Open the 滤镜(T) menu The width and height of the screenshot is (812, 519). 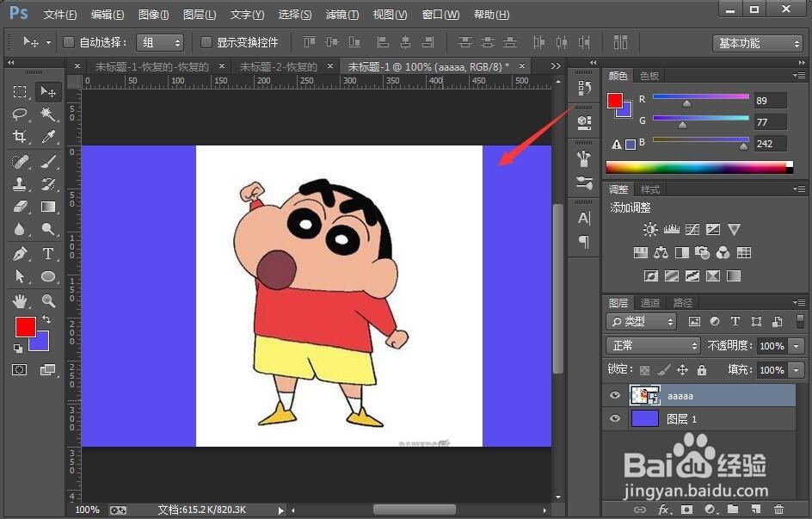point(341,15)
